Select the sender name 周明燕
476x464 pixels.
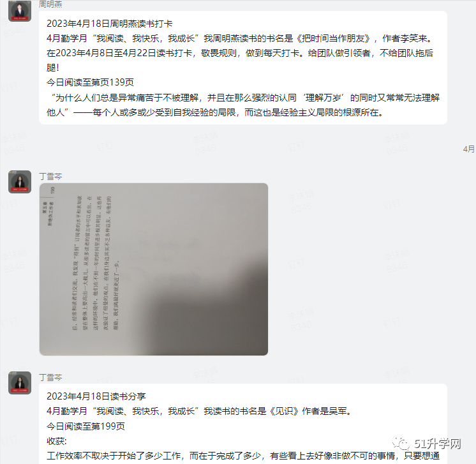click(x=50, y=4)
